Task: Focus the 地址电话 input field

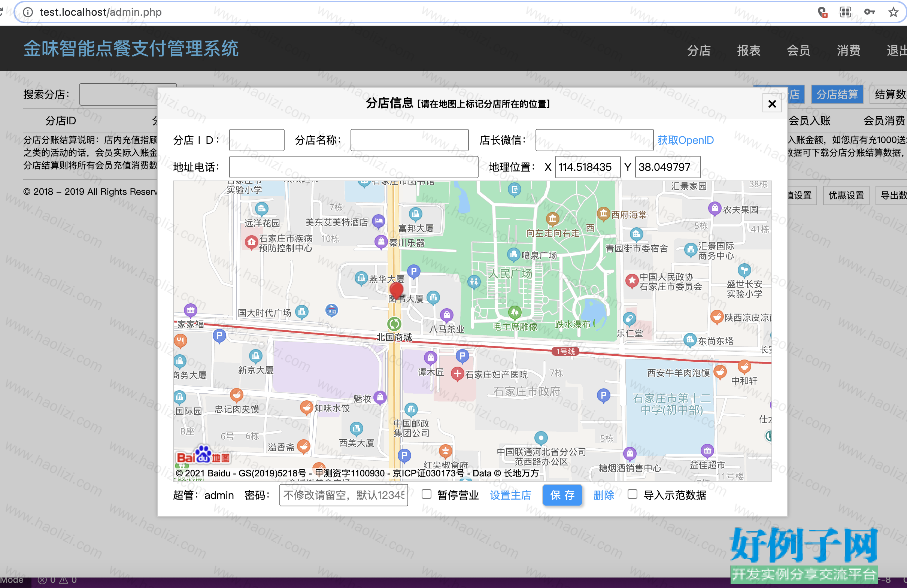Action: [353, 167]
